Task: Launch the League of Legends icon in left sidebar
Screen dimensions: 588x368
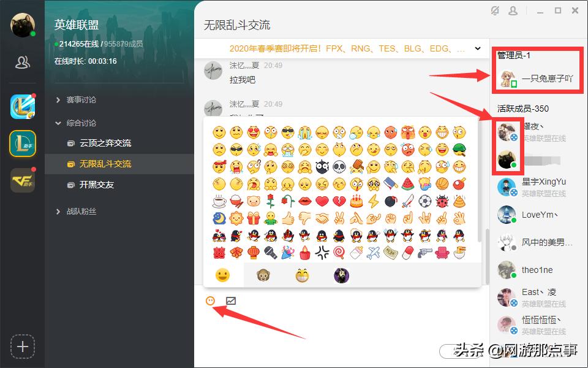Action: coord(23,104)
